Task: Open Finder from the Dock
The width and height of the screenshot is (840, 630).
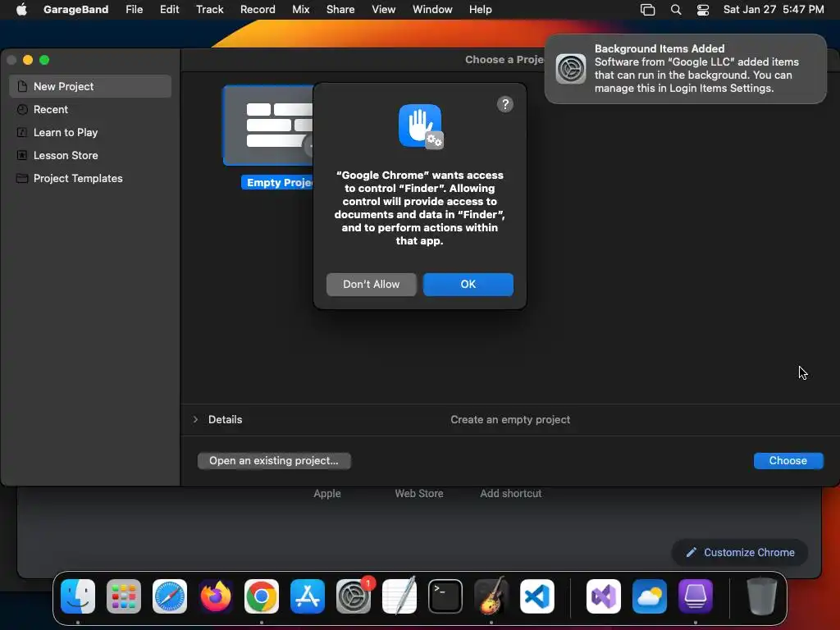Action: (x=78, y=596)
